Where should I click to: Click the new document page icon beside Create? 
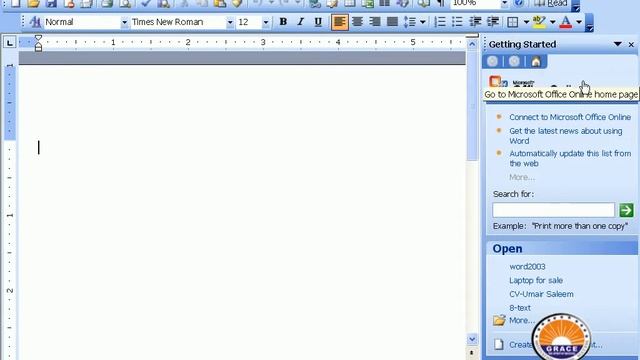click(498, 344)
